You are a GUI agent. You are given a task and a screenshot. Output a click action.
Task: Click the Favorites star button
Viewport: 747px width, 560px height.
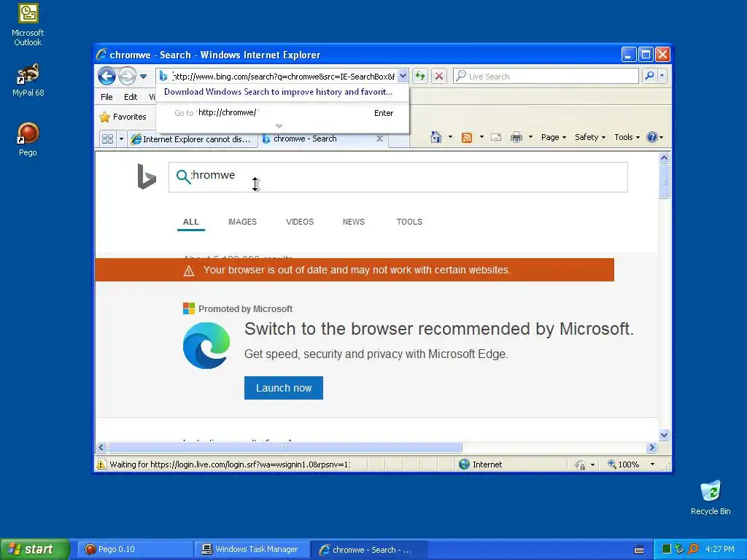coord(123,117)
